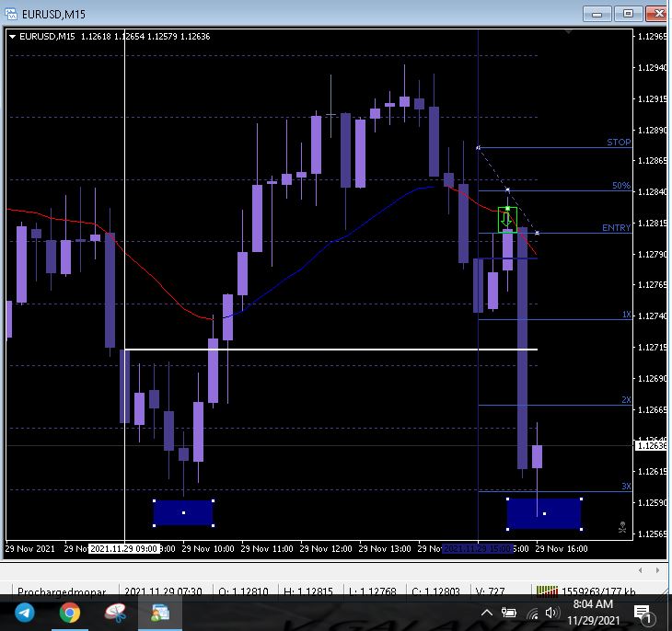Viewport: 672px width, 631px height.
Task: Click the connection status bars icon
Action: 547,591
